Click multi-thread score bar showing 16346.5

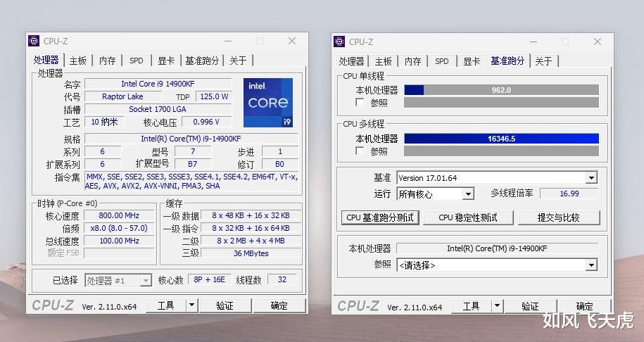(501, 139)
